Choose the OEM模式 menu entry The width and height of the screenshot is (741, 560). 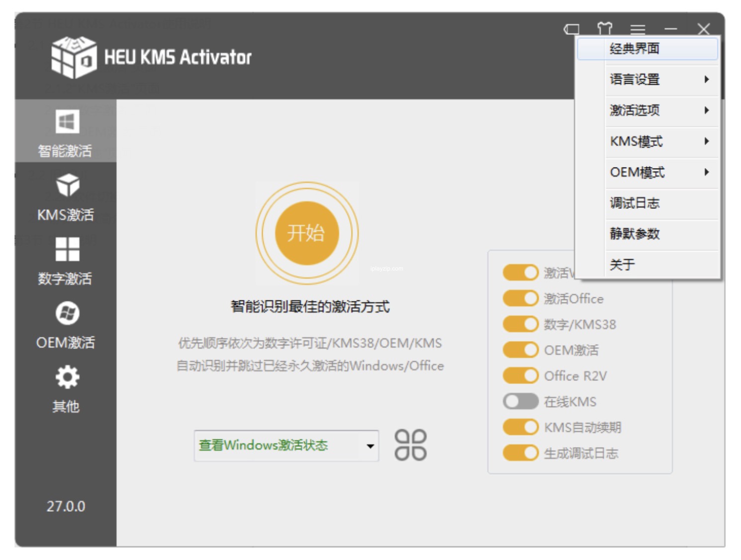point(648,172)
